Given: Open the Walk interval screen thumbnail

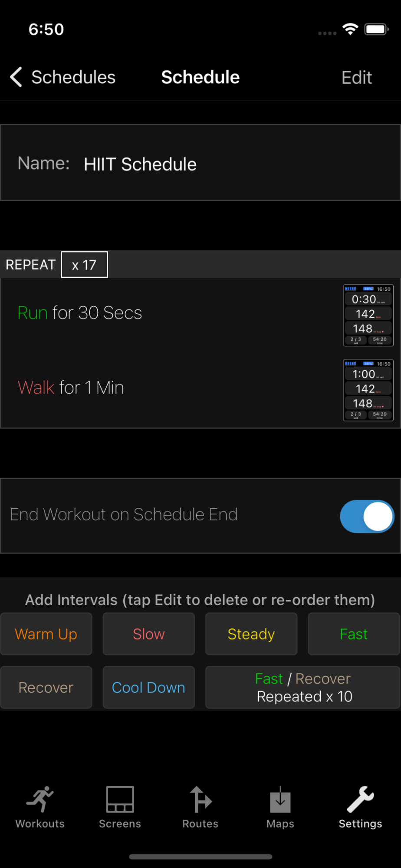Looking at the screenshot, I should 368,390.
